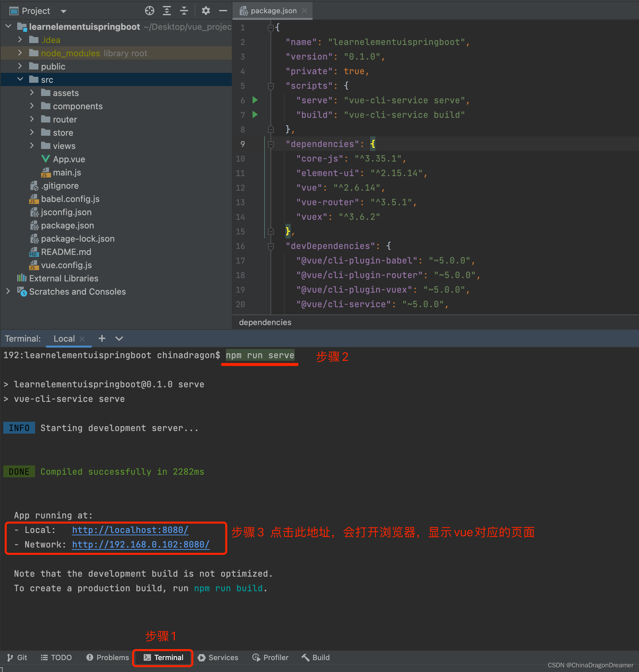
Task: Add a new terminal session with the plus icon
Action: pyautogui.click(x=102, y=339)
